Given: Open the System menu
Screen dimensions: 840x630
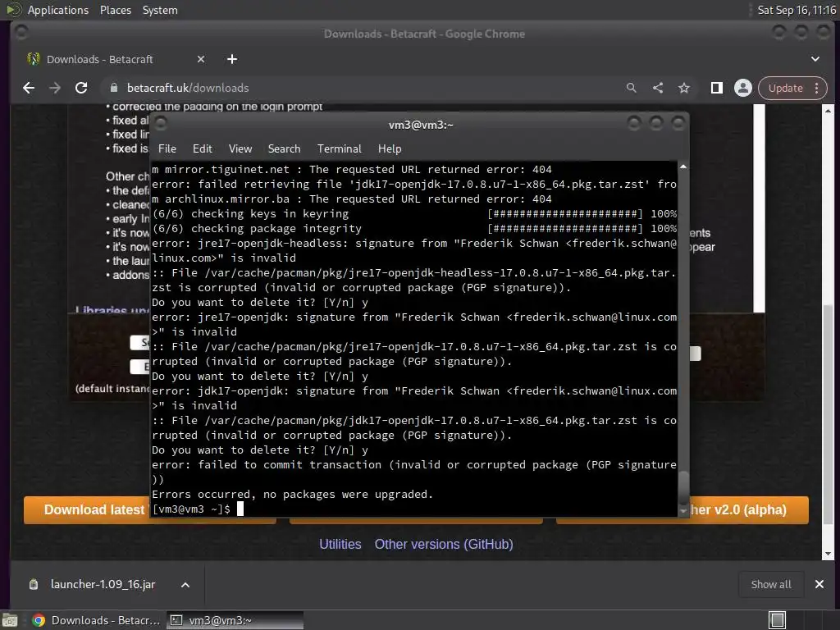Looking at the screenshot, I should pyautogui.click(x=160, y=10).
